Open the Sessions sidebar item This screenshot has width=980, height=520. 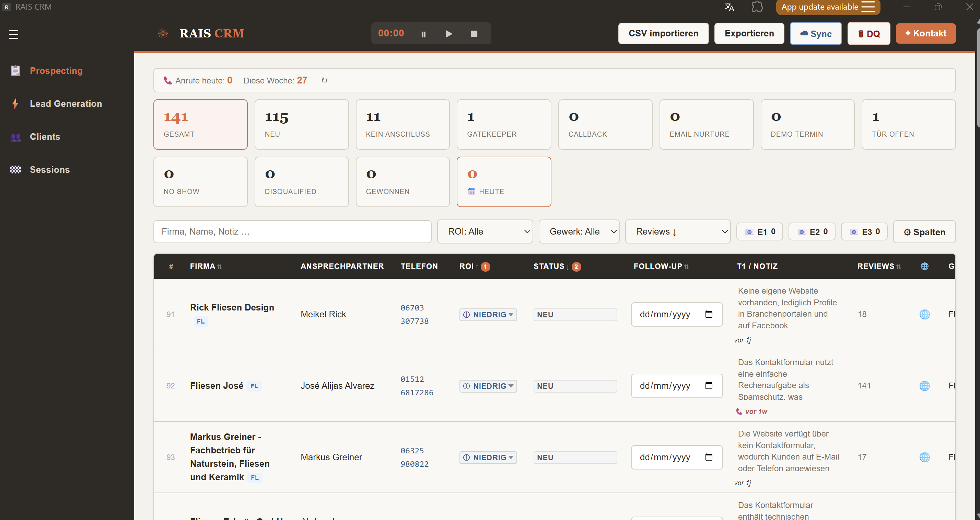click(x=50, y=170)
